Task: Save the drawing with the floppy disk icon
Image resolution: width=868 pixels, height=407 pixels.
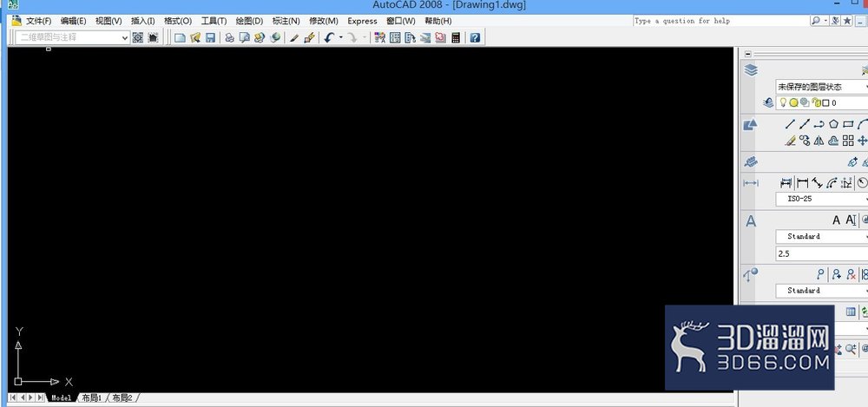Action: (210, 37)
